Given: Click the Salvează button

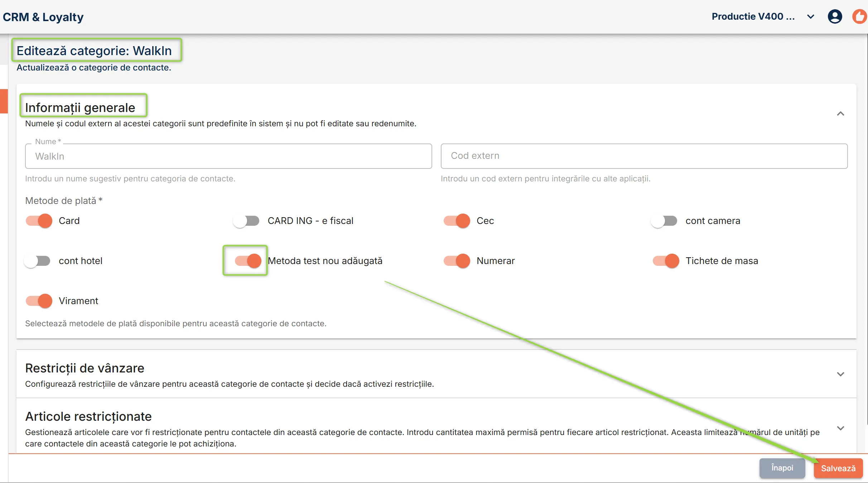Looking at the screenshot, I should pyautogui.click(x=838, y=468).
